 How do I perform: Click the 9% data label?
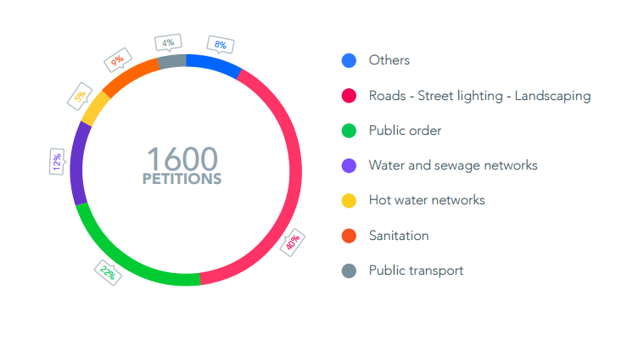coord(116,61)
